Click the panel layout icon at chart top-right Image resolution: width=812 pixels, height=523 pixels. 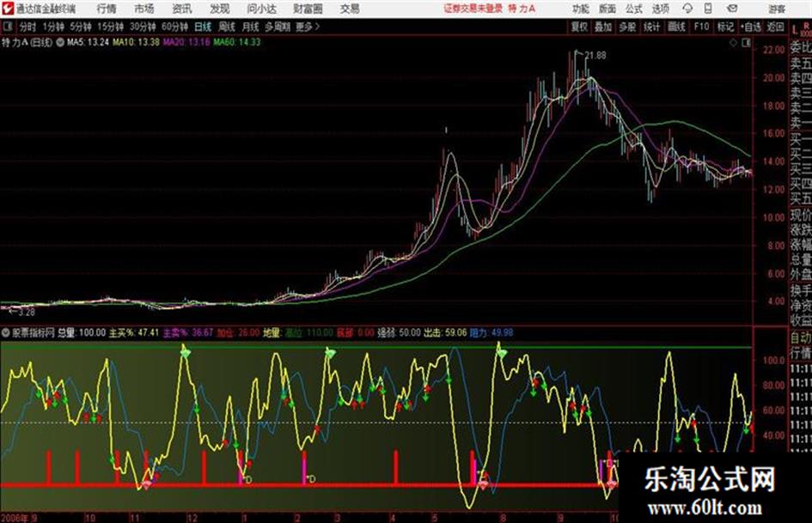point(746,43)
